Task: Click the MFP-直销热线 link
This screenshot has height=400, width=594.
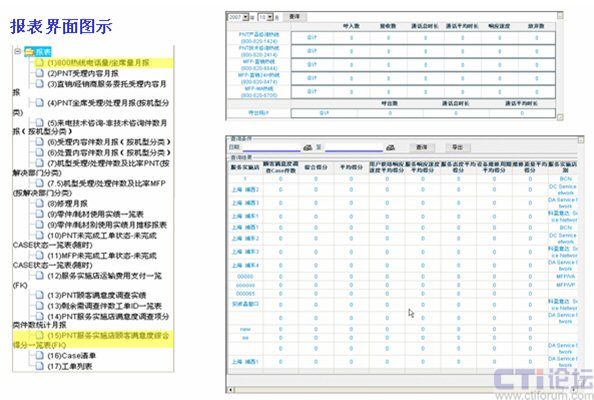Action: tap(259, 65)
